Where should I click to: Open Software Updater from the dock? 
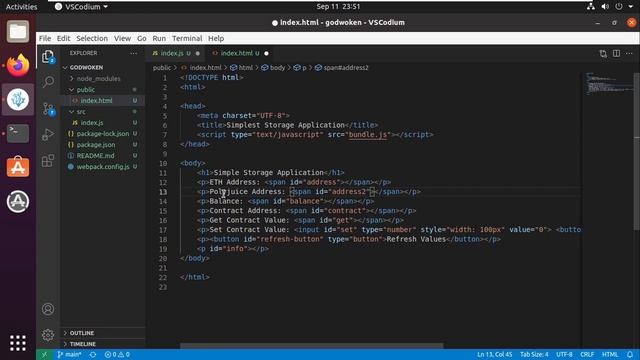[18, 201]
